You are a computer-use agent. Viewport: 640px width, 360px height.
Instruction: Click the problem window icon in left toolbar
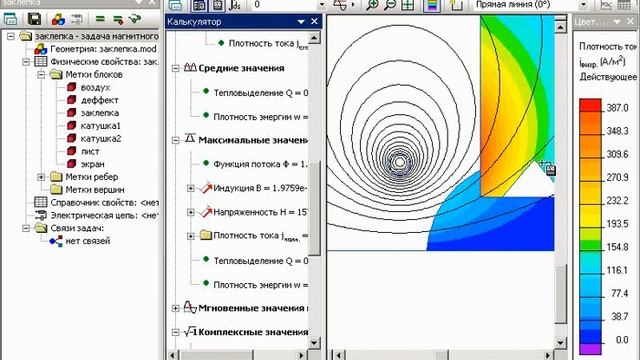(10, 19)
